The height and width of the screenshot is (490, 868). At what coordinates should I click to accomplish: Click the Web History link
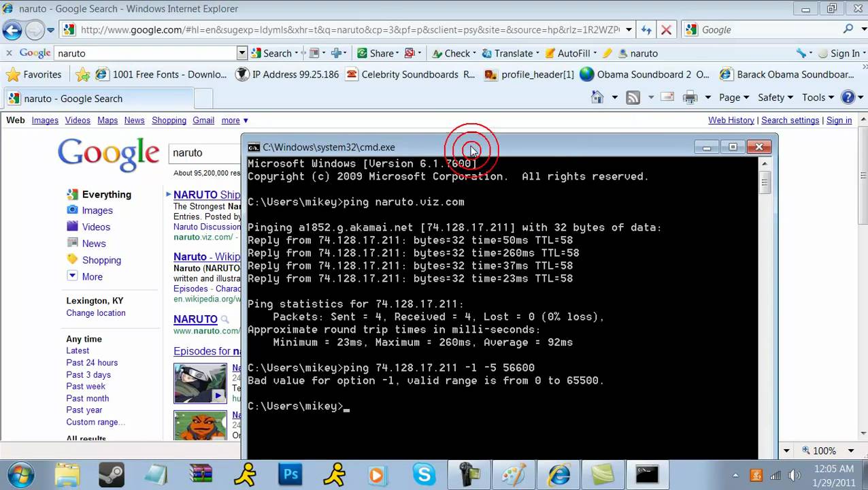[x=731, y=120]
